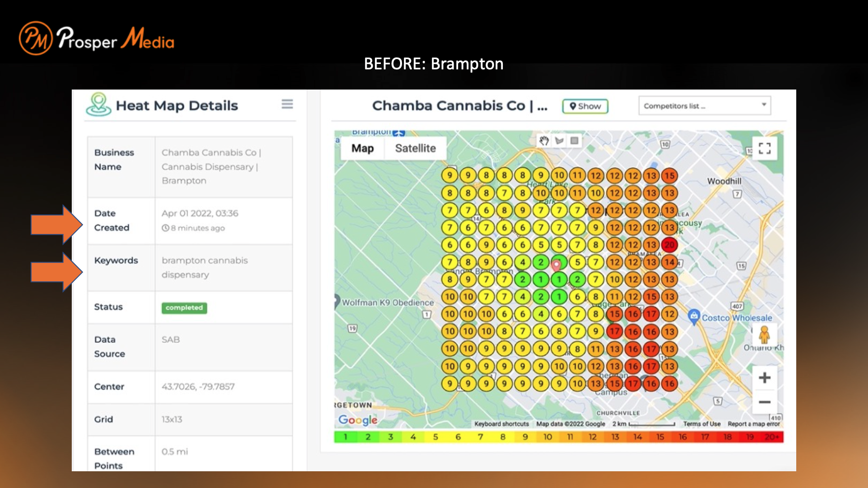Click the '8 minutes ago' text
The width and height of the screenshot is (868, 488).
(198, 228)
